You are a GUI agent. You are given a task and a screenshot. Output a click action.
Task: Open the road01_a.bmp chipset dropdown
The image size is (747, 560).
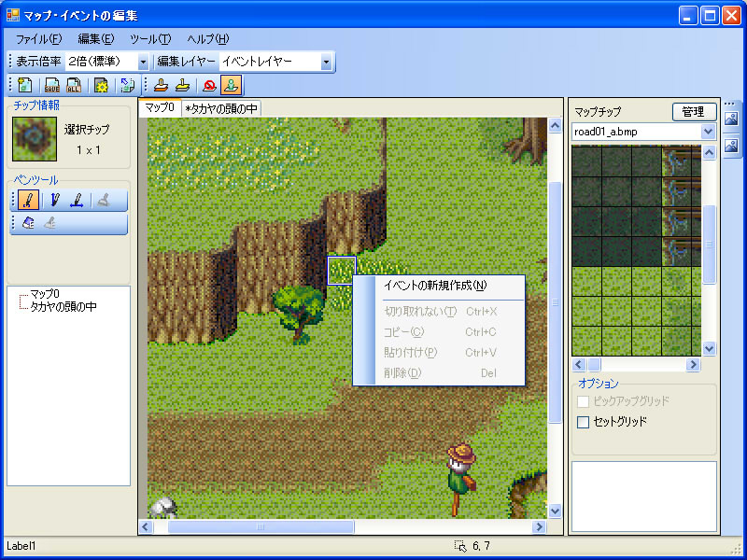[x=709, y=132]
